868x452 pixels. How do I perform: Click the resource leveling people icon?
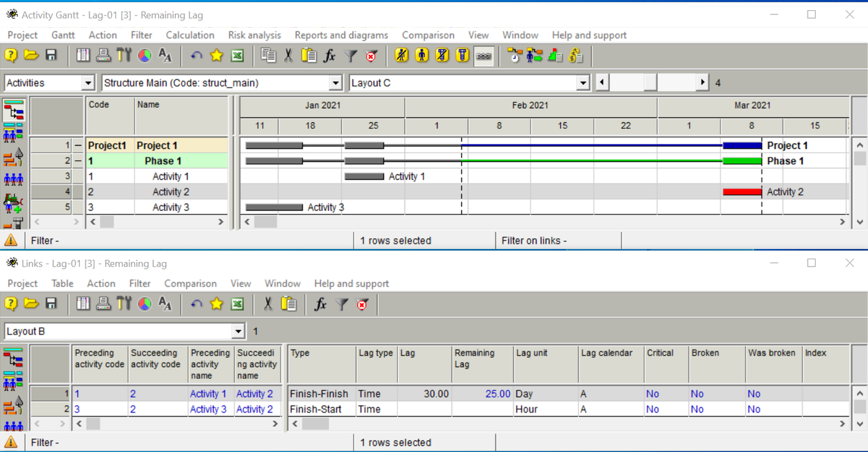(x=535, y=56)
